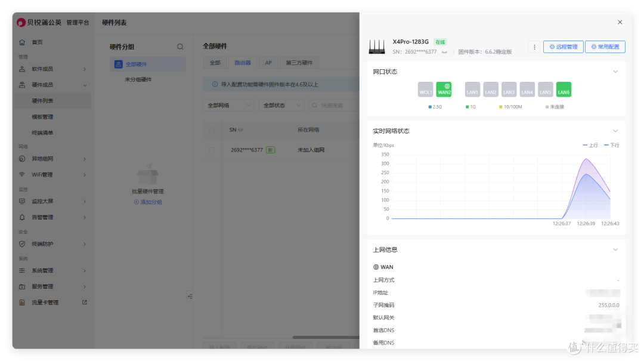Go to 首页 home in sidebar
Image resolution: width=644 pixels, height=361 pixels.
click(x=37, y=42)
